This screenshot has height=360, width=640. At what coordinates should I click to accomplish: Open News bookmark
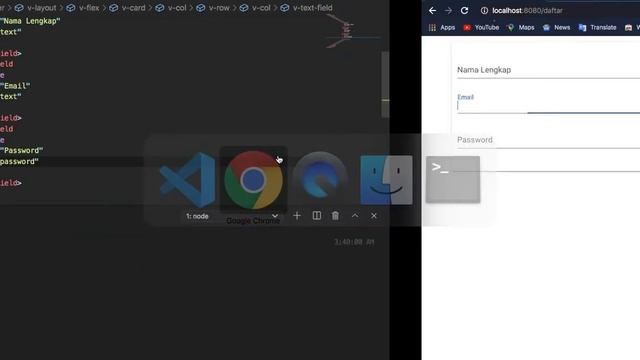point(556,27)
